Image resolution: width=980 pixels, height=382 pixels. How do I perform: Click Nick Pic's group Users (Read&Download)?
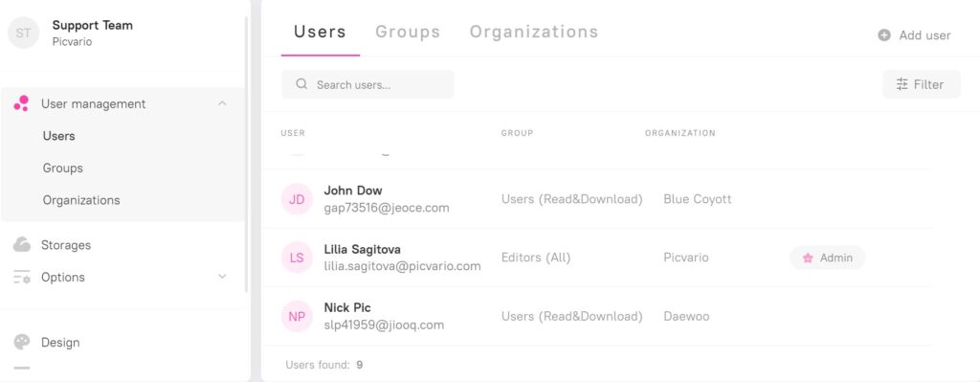[x=572, y=316]
